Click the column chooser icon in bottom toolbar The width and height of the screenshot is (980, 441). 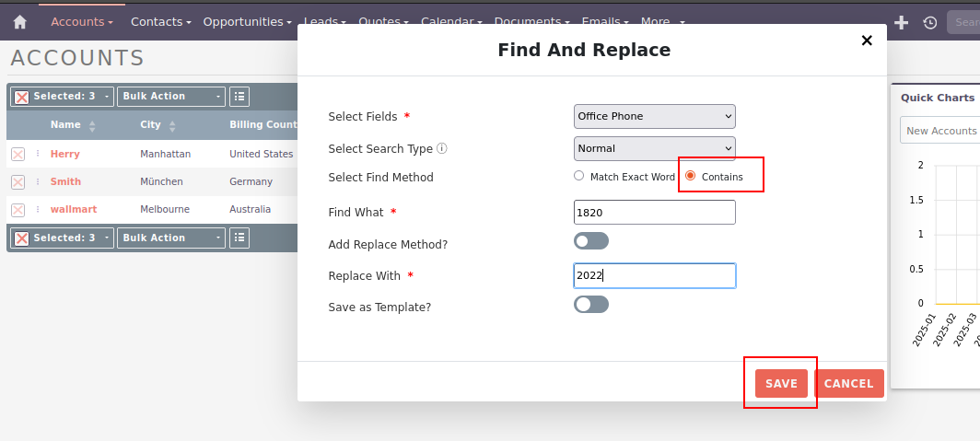tap(239, 238)
